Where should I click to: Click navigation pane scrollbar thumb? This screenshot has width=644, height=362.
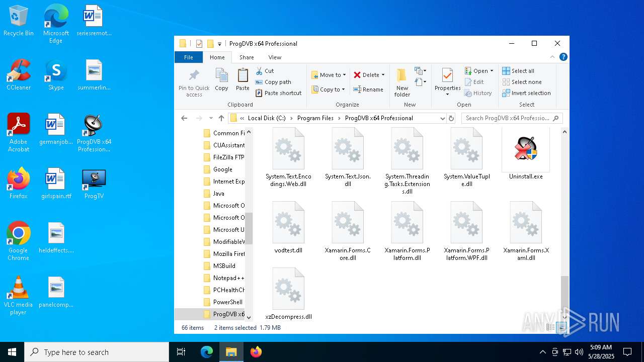point(249,227)
